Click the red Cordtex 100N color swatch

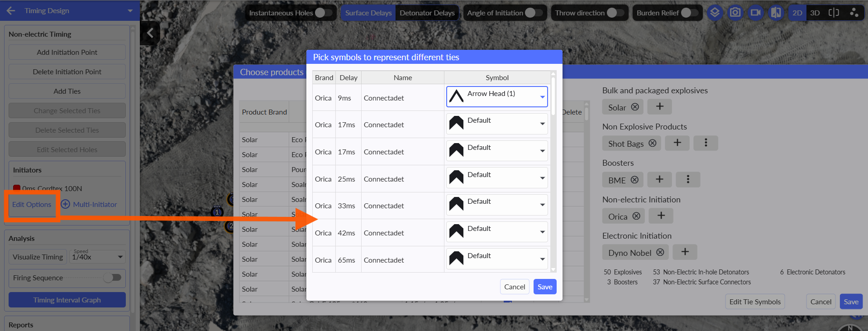pos(17,188)
